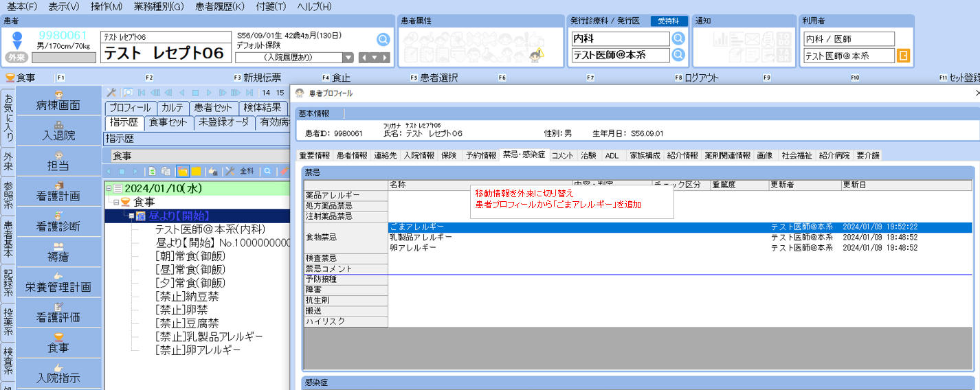Collapse the 昼より【開始】 tree node

point(130,216)
